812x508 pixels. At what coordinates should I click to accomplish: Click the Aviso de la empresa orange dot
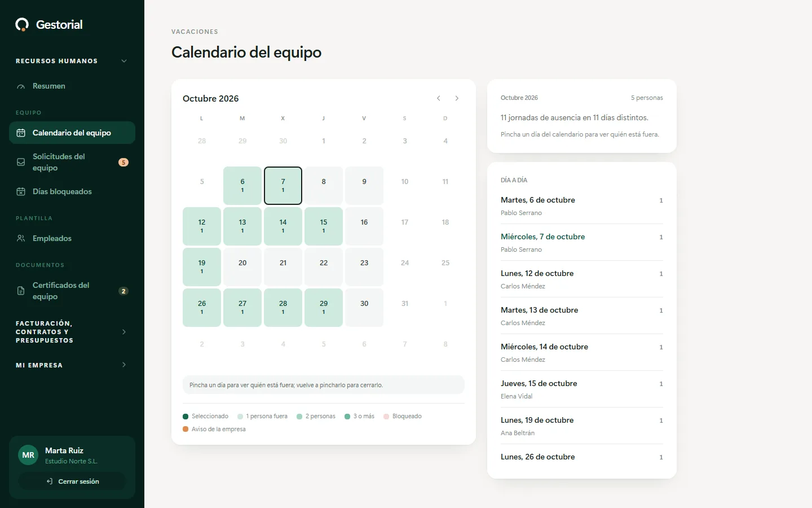pos(186,429)
